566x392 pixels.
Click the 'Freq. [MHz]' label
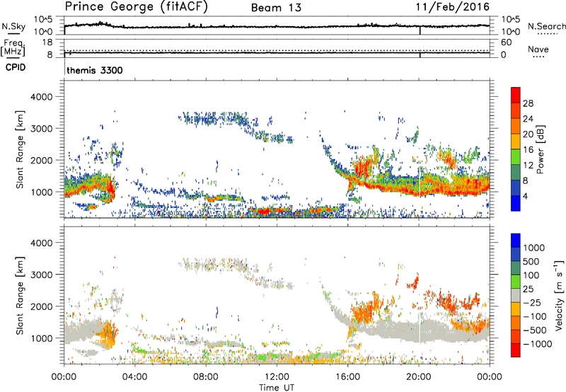(x=13, y=47)
